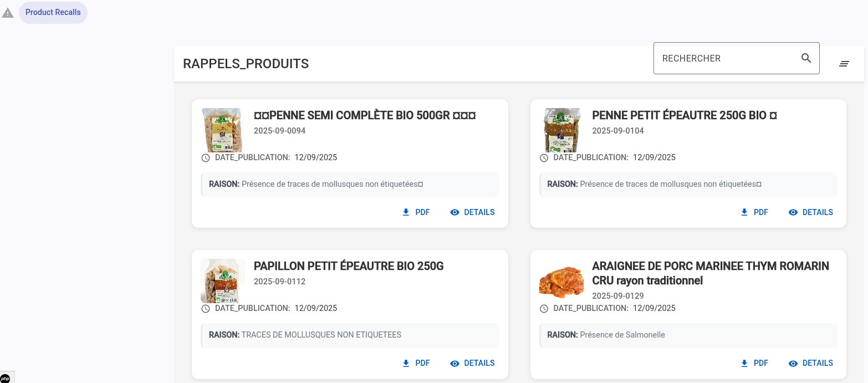Viewport: 868px width, 383px height.
Task: Download PDF for Penne Semi Complète Bio
Action: (416, 212)
